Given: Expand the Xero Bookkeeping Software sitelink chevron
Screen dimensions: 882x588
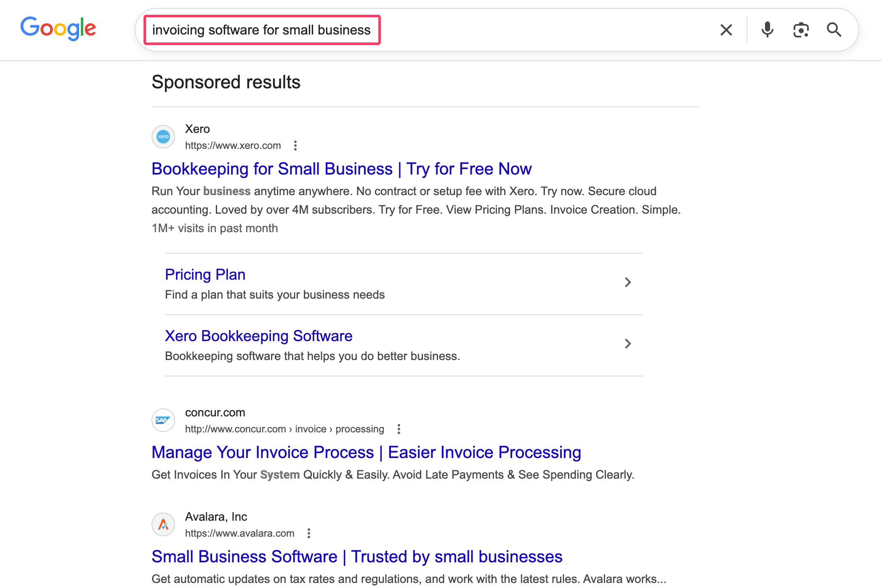Looking at the screenshot, I should 628,344.
